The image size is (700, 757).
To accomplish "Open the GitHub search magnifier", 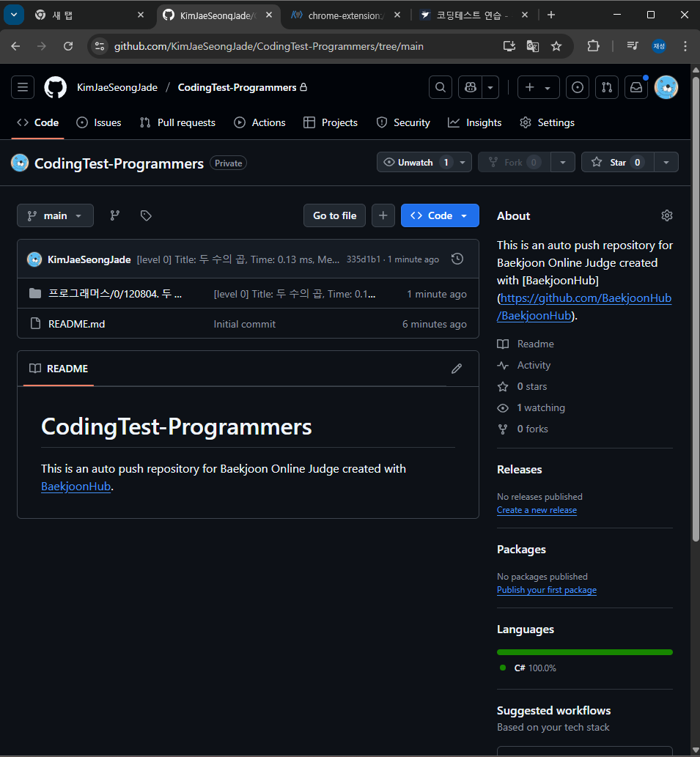I will click(x=441, y=87).
